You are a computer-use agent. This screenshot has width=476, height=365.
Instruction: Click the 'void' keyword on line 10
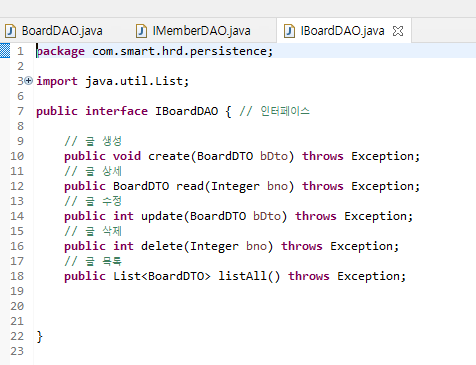[127, 156]
